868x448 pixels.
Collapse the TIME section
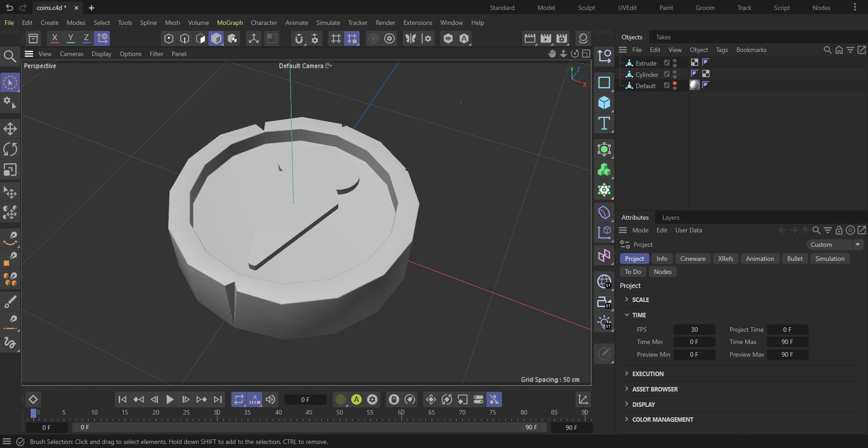click(x=638, y=315)
